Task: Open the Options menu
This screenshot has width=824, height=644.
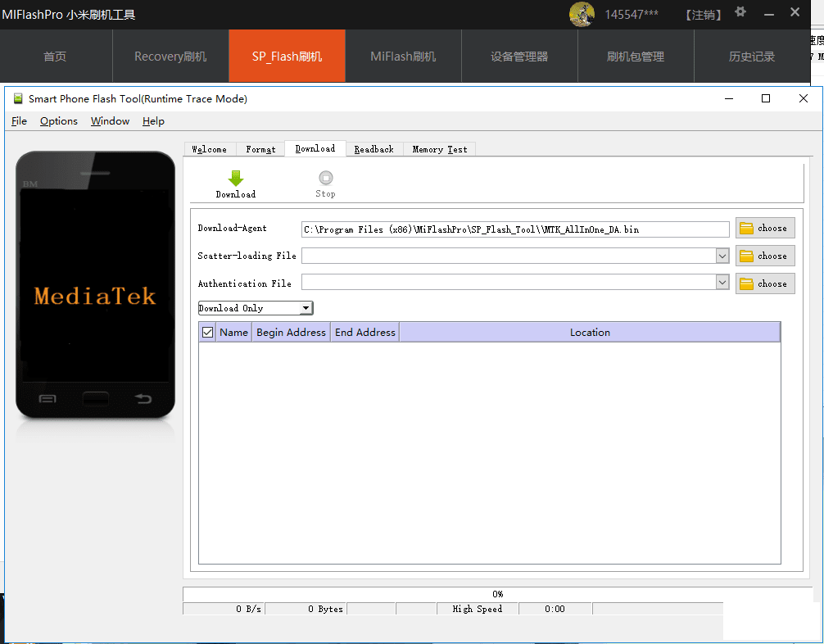Action: click(x=59, y=121)
